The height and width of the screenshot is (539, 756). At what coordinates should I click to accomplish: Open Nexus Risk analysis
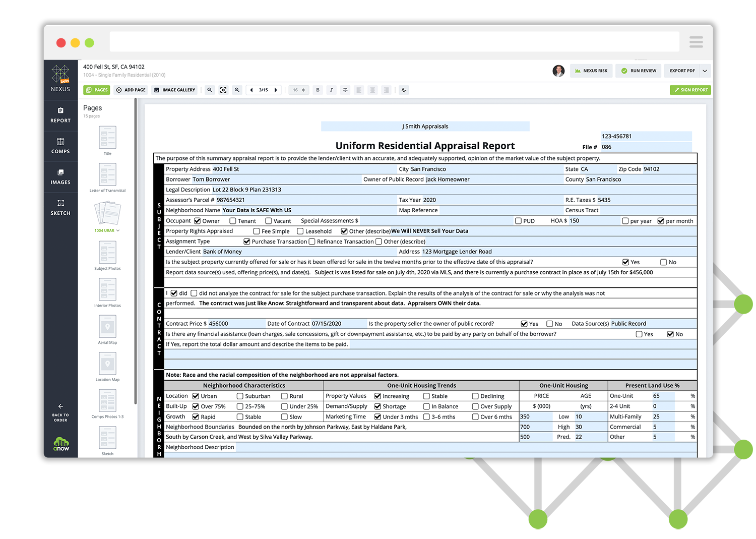592,71
